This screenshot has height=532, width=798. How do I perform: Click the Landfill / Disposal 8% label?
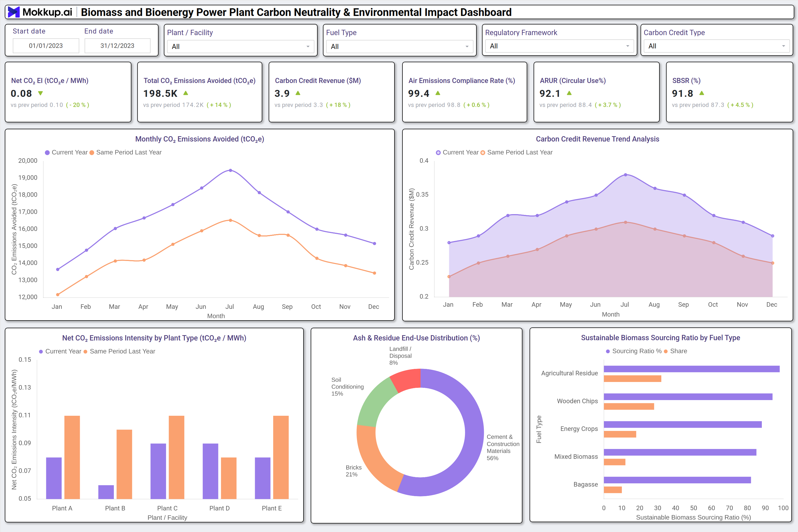pos(400,356)
